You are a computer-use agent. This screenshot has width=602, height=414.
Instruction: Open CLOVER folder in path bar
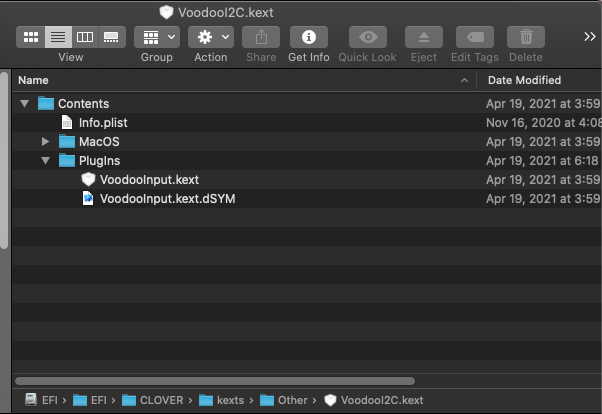[x=152, y=400]
